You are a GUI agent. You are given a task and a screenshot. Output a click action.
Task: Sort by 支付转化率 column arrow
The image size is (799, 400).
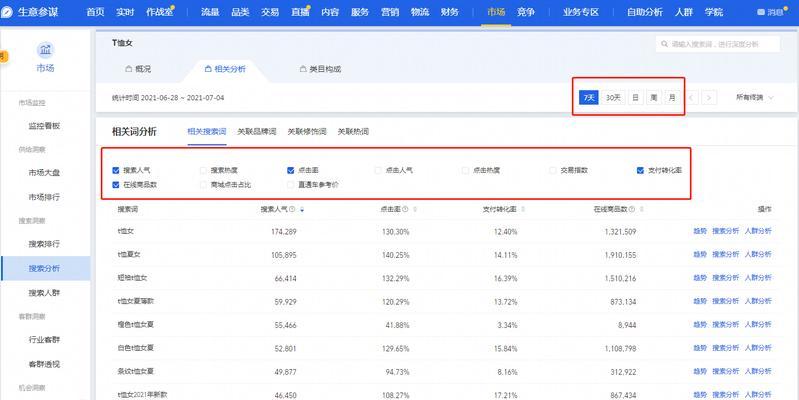[x=523, y=209]
